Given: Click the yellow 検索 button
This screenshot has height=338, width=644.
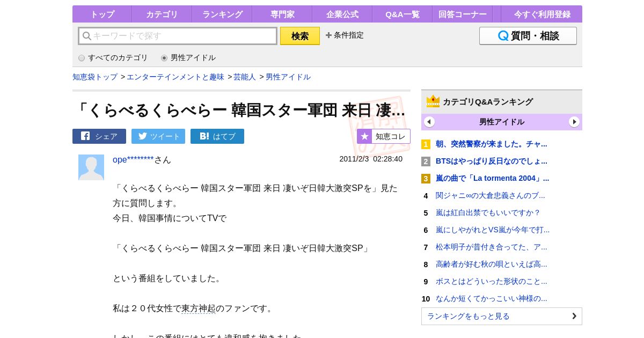Looking at the screenshot, I should pyautogui.click(x=300, y=36).
